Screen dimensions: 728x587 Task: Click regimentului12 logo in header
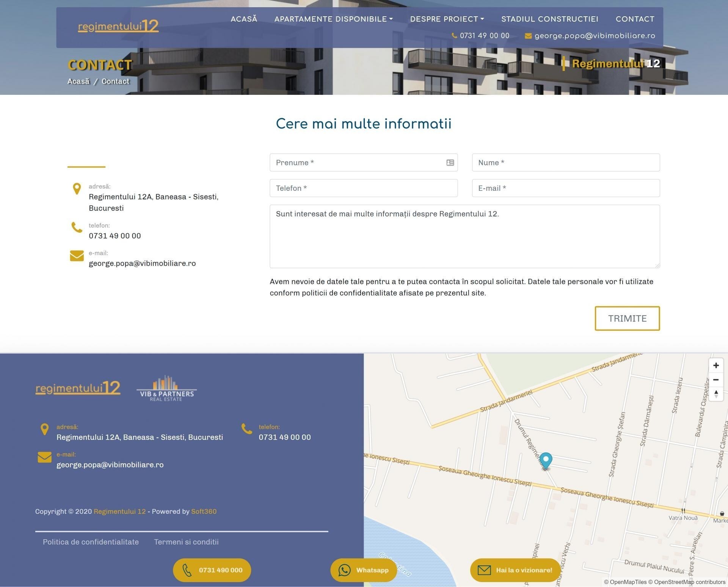[118, 26]
